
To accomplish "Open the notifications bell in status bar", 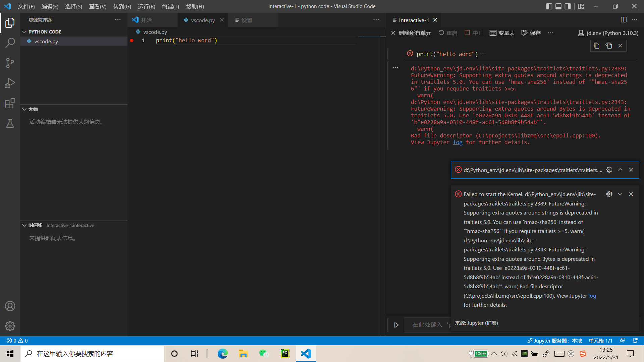I will click(635, 341).
